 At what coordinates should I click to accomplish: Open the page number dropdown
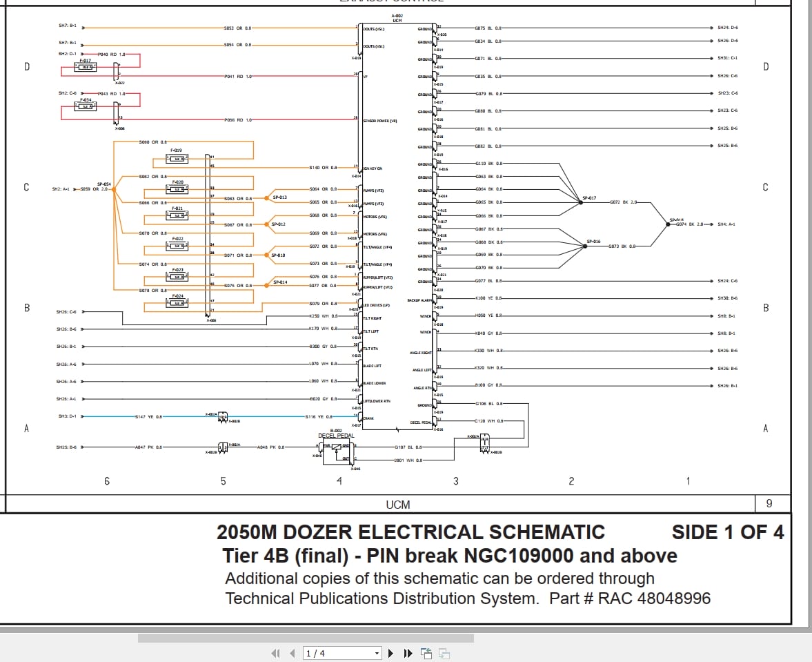click(376, 652)
